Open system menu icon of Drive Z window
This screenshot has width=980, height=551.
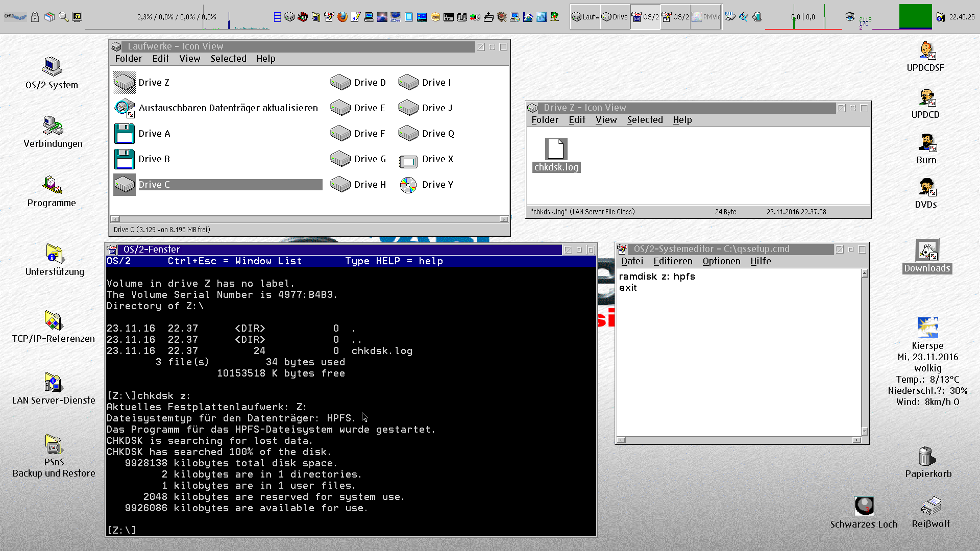532,108
